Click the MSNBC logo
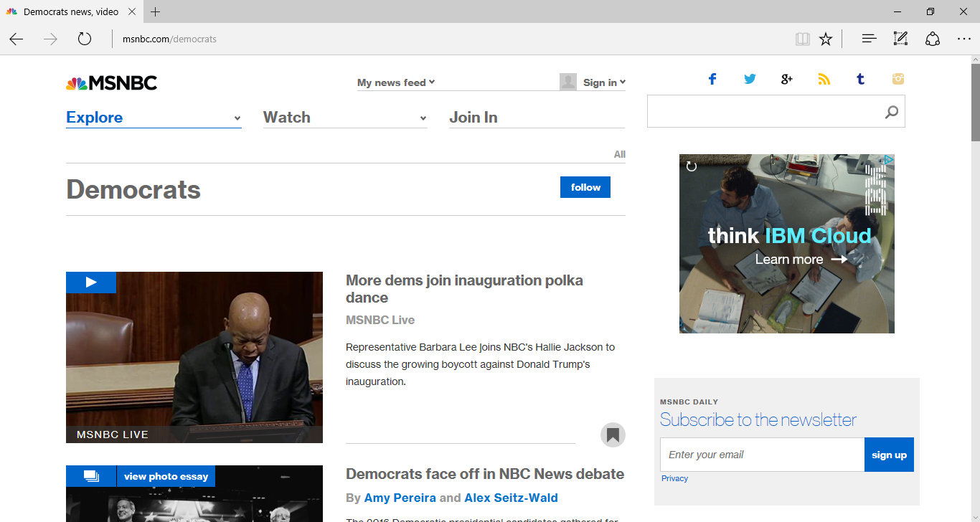 111,83
